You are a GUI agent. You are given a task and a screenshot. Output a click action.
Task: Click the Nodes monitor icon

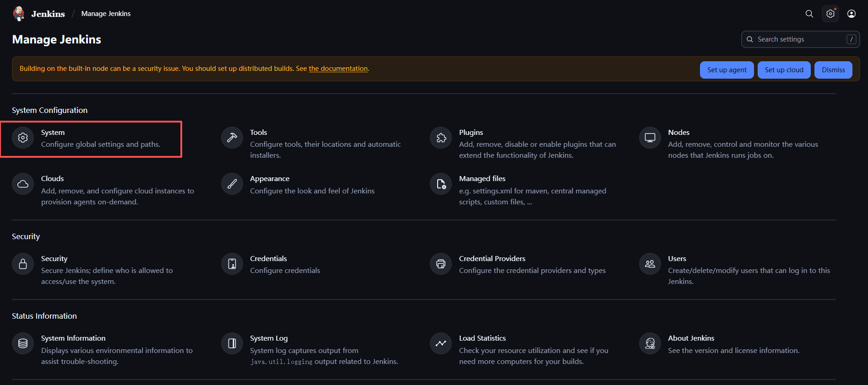click(650, 138)
